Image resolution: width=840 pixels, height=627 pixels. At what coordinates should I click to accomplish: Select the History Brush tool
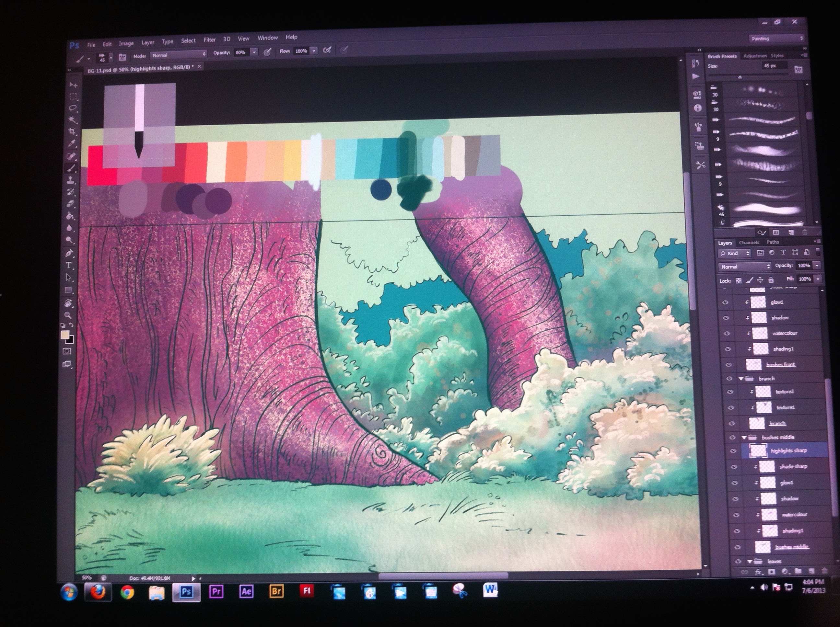click(x=71, y=192)
